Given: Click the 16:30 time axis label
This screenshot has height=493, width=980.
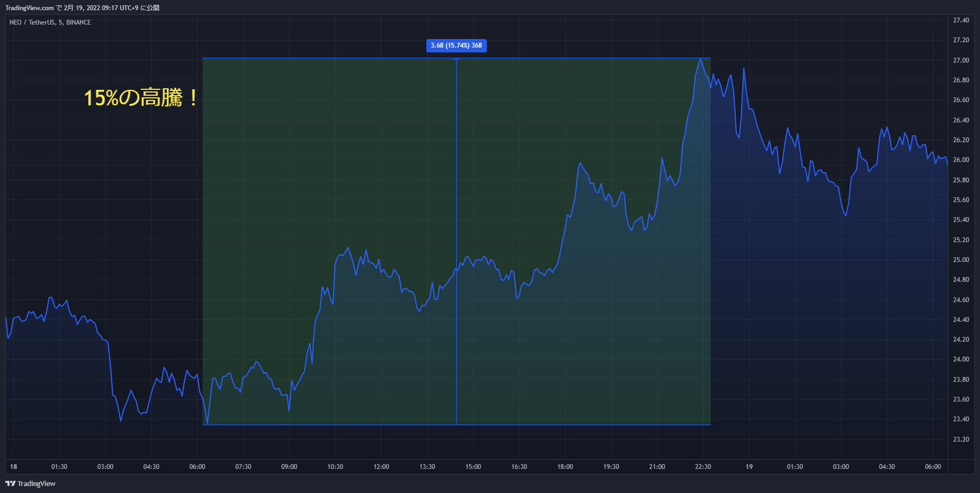Looking at the screenshot, I should click(519, 467).
